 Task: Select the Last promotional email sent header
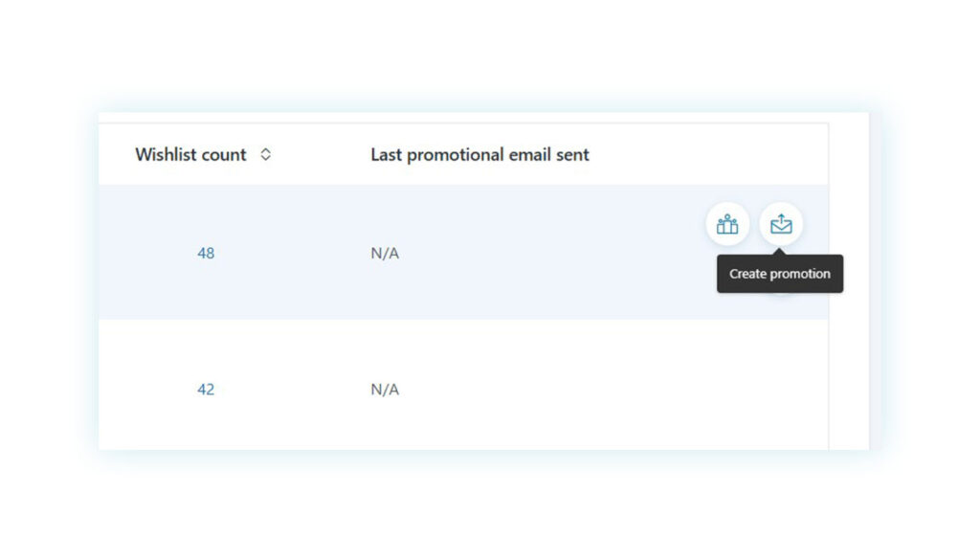[x=479, y=154]
